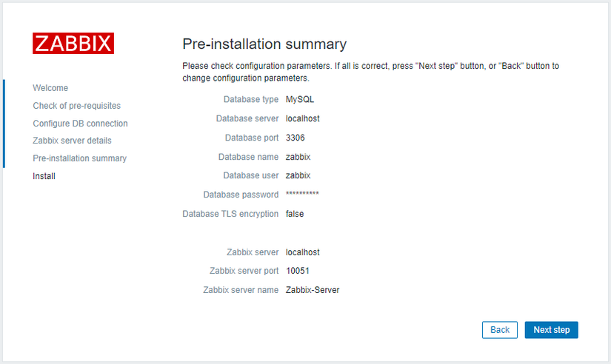Image resolution: width=611 pixels, height=364 pixels.
Task: Click the Install step in sidebar
Action: tap(44, 176)
